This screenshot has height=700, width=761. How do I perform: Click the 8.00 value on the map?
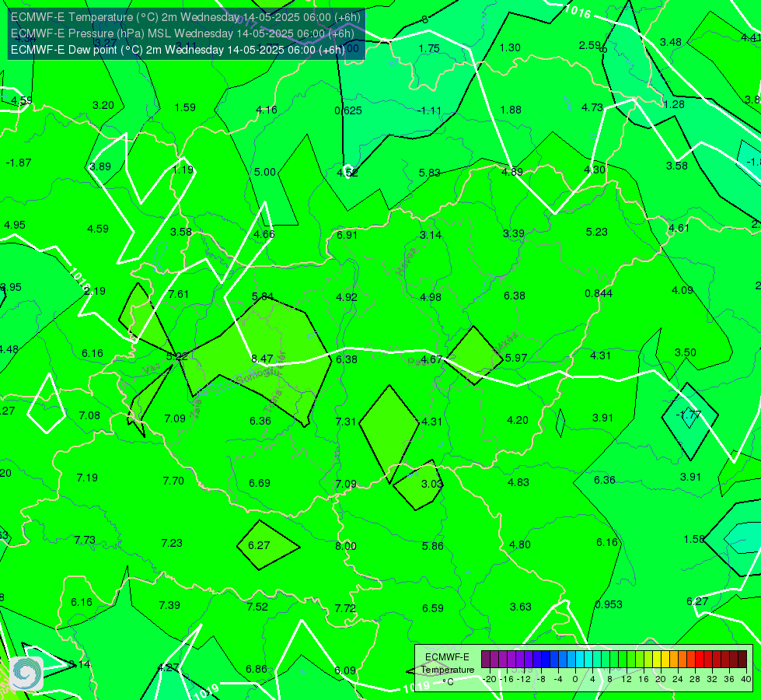[346, 546]
